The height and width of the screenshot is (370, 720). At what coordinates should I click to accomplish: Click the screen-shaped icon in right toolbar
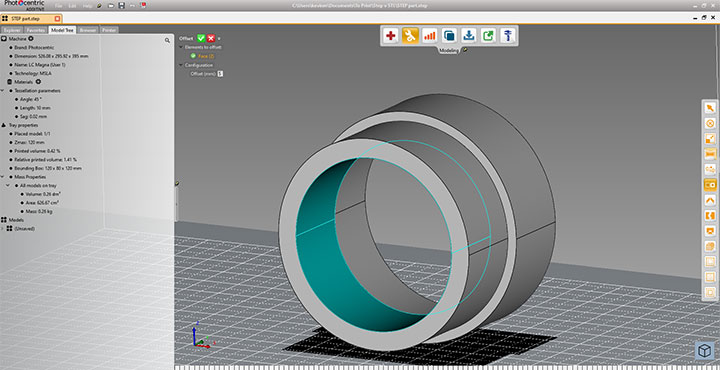pos(710,231)
